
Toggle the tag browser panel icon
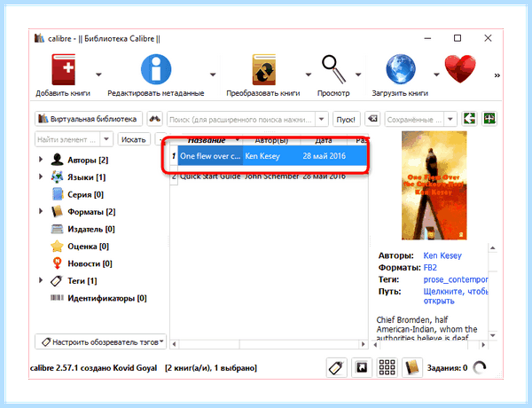click(337, 367)
